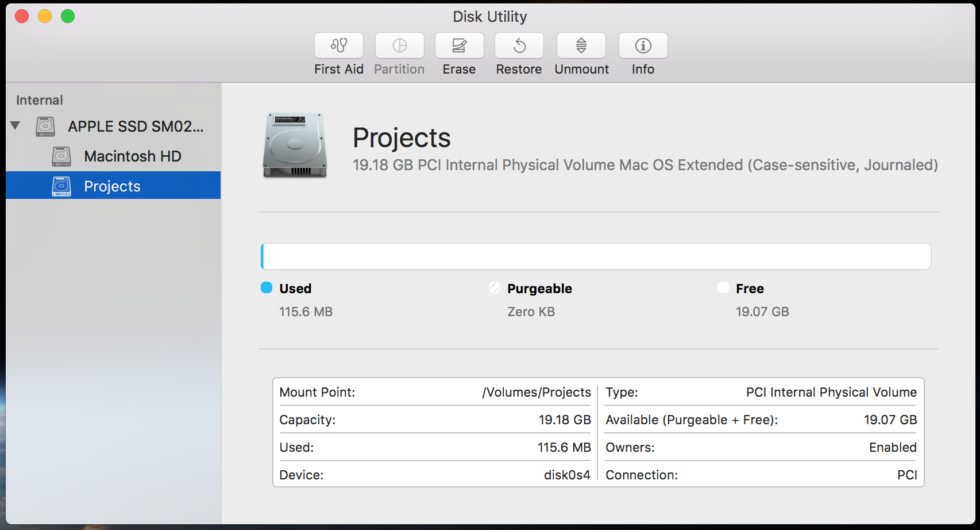Click the blue Used color swatch
980x530 pixels.
(x=267, y=287)
